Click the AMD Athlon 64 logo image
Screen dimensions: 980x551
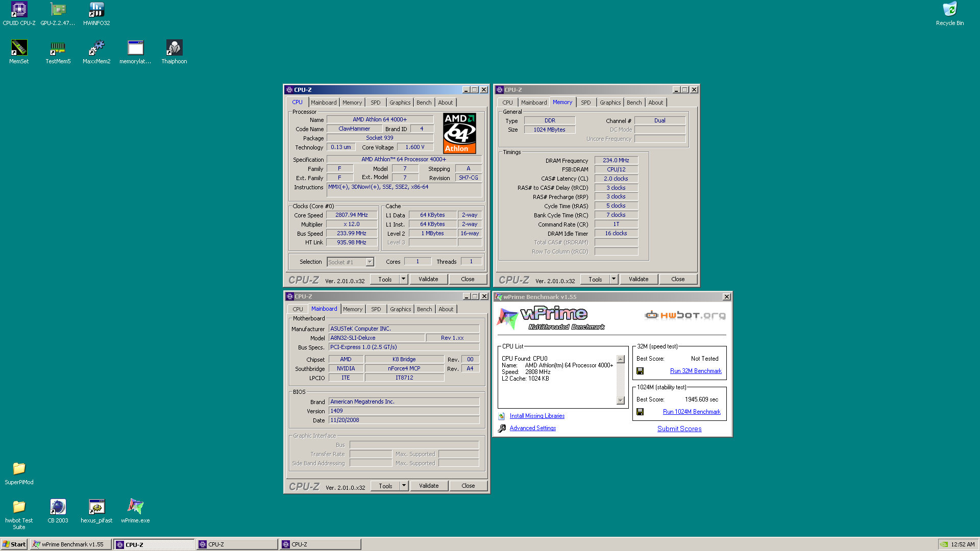459,133
